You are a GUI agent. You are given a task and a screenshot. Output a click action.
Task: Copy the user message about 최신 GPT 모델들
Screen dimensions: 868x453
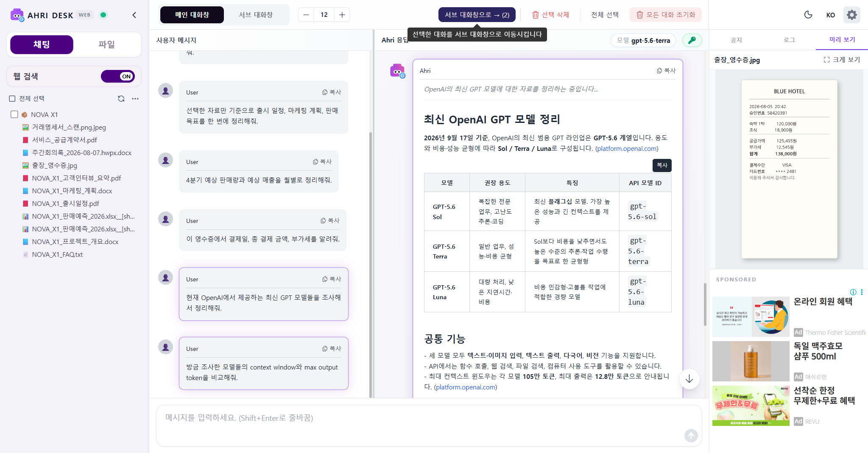(x=332, y=279)
